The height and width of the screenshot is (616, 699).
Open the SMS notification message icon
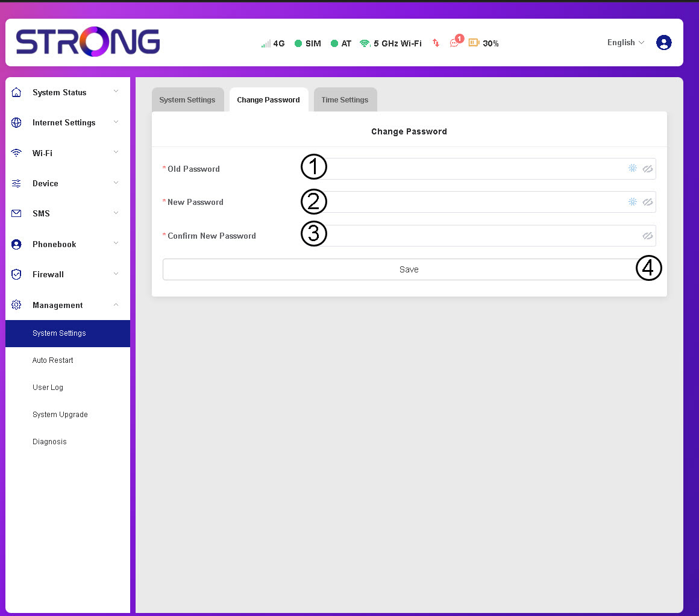coord(454,43)
